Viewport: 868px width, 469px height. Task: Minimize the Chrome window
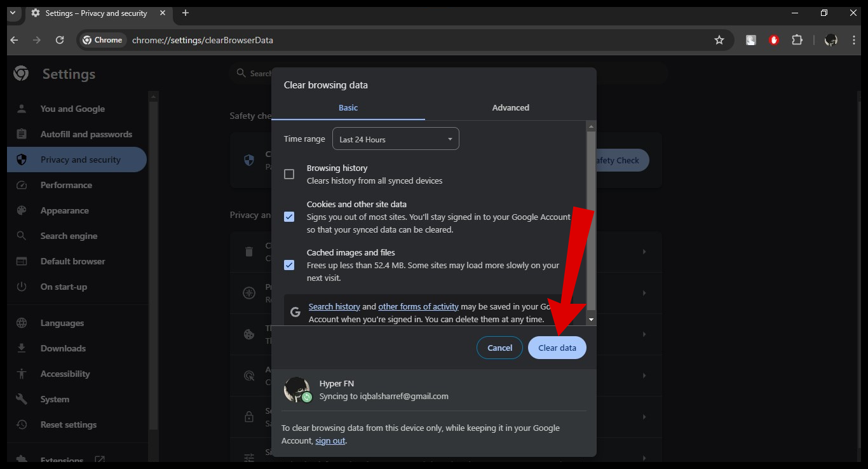coord(795,13)
